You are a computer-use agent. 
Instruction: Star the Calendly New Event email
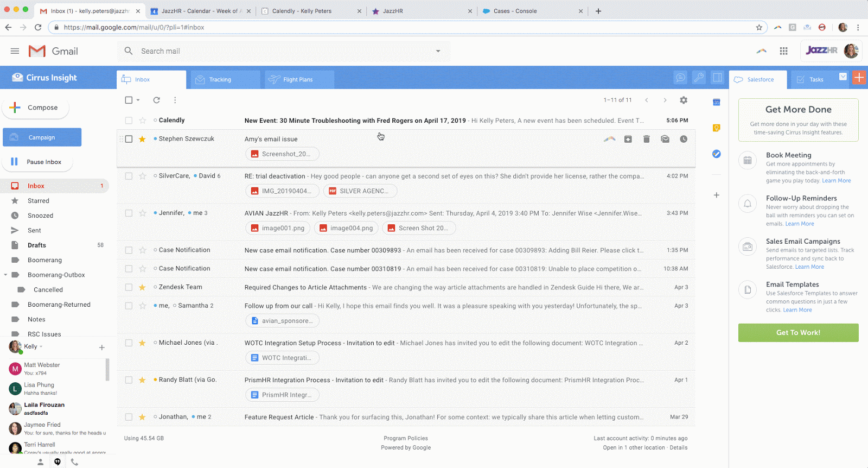coord(142,121)
